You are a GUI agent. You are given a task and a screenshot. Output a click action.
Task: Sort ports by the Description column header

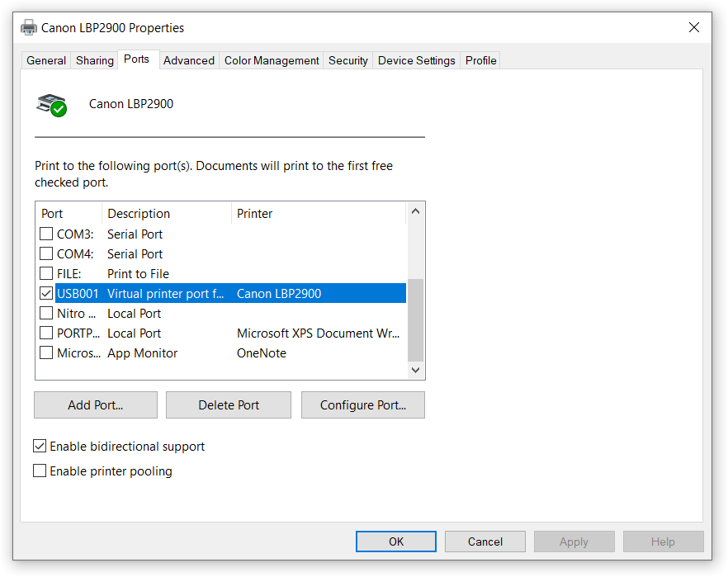click(167, 213)
